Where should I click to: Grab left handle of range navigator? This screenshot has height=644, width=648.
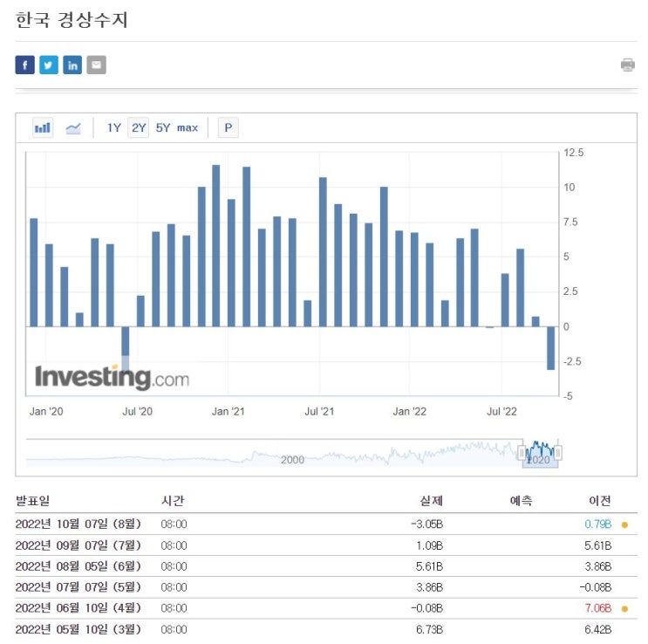tap(522, 453)
